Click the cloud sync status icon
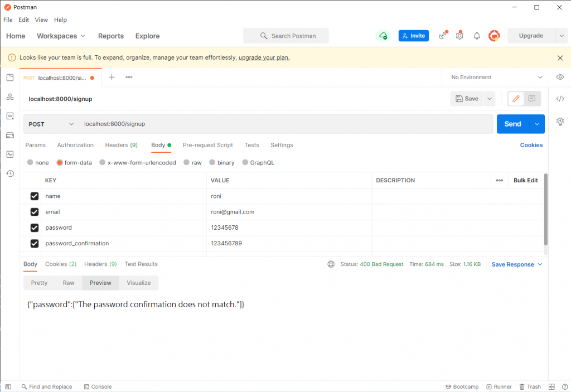Image resolution: width=571 pixels, height=392 pixels. (383, 36)
